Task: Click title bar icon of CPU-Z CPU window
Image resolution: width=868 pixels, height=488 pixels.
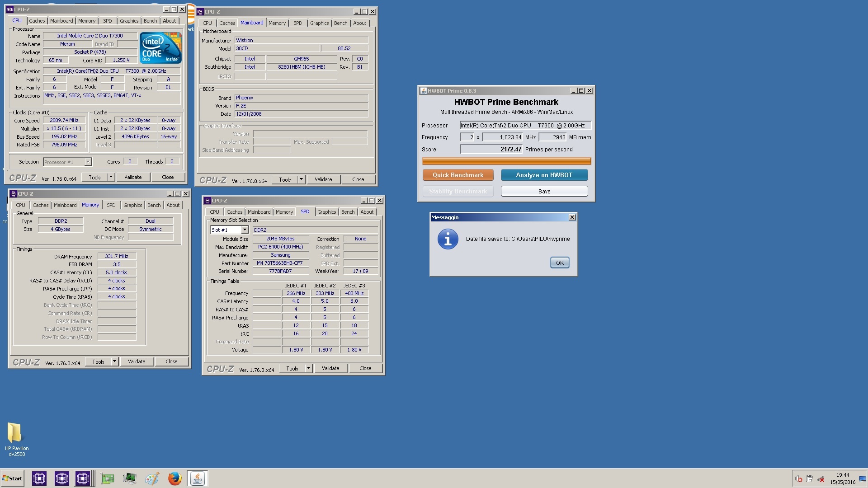Action: [10, 9]
